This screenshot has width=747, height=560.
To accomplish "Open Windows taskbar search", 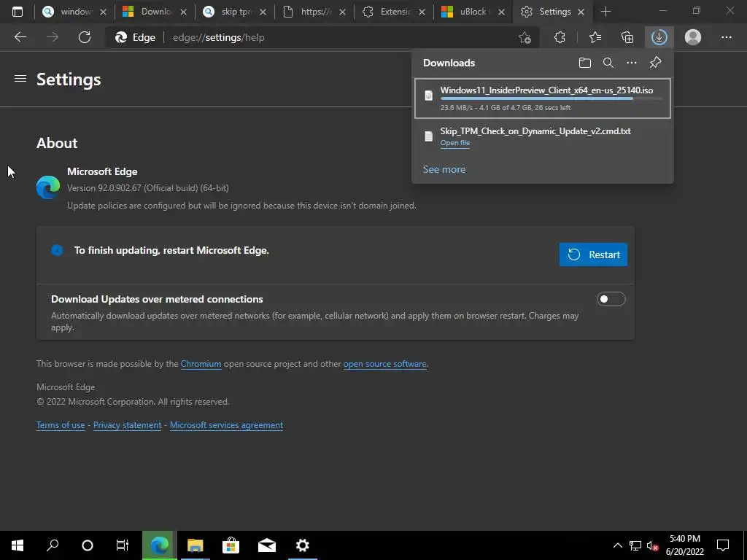I will point(53,545).
